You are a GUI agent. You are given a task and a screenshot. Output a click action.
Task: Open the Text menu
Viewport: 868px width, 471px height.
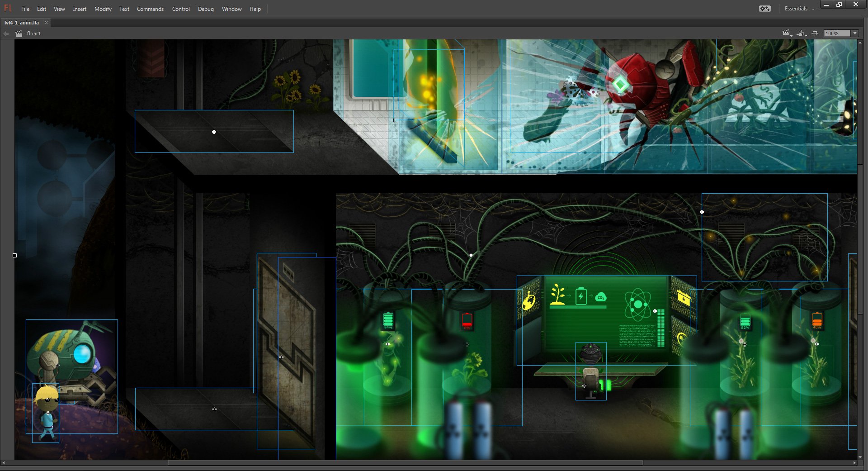pyautogui.click(x=124, y=9)
